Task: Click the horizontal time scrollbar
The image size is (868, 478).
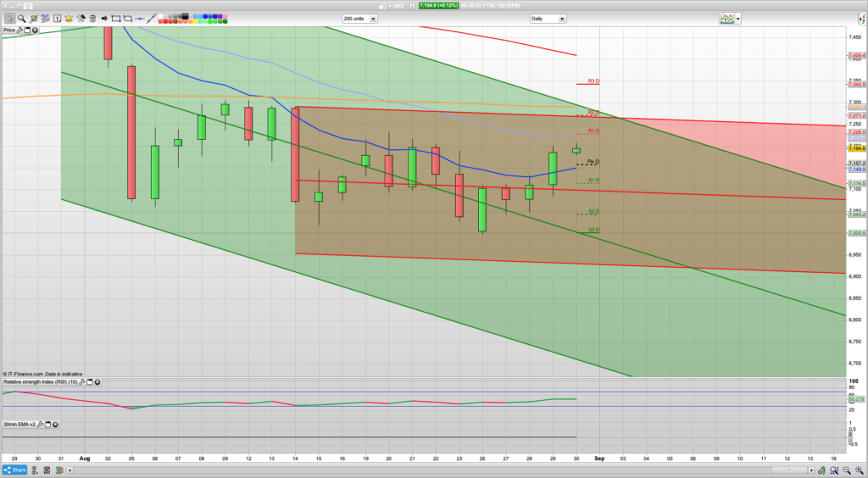Action: pyautogui.click(x=424, y=470)
